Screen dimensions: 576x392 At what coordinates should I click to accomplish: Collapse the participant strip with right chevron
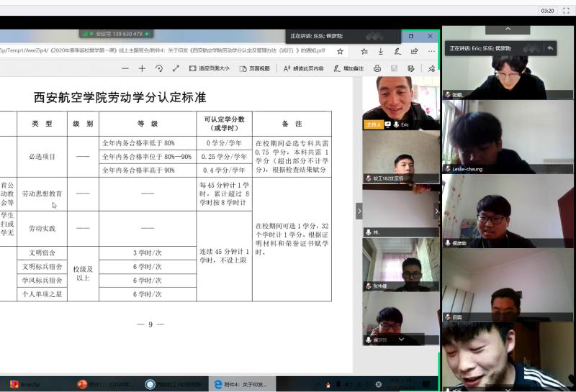pos(436,211)
